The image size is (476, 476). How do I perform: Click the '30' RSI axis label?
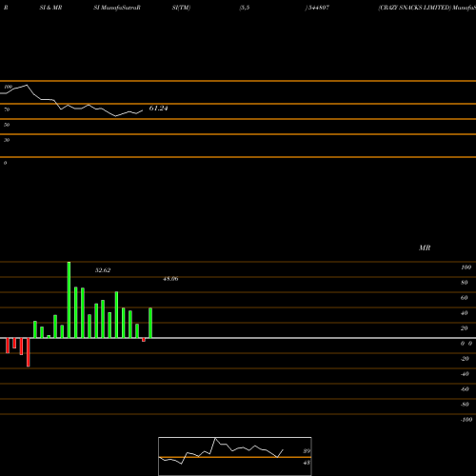(7, 140)
